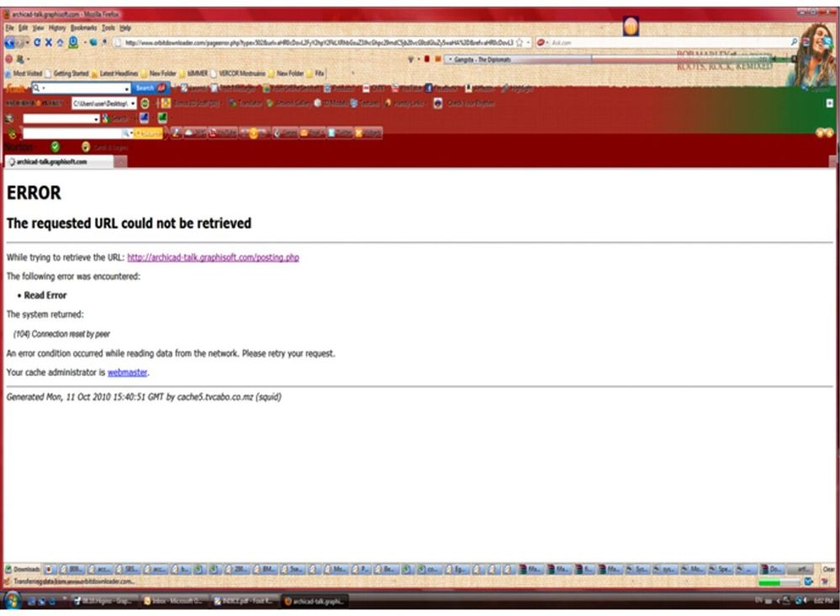Open the Latest Headlines bookmark

pos(114,73)
